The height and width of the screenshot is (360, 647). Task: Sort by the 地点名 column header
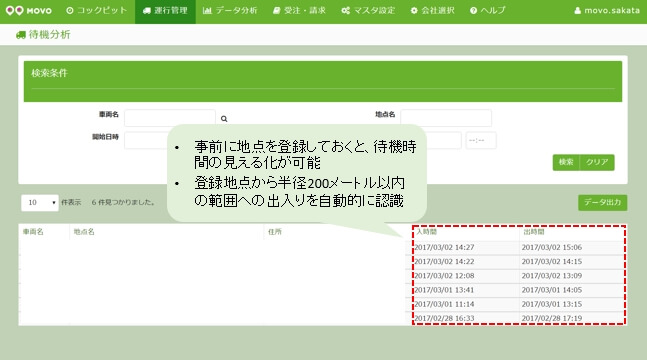(x=84, y=232)
